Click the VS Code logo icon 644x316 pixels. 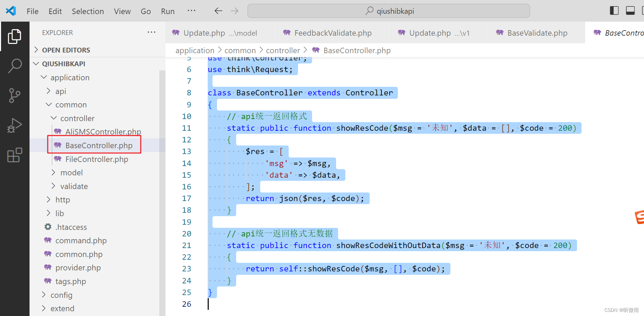[11, 11]
